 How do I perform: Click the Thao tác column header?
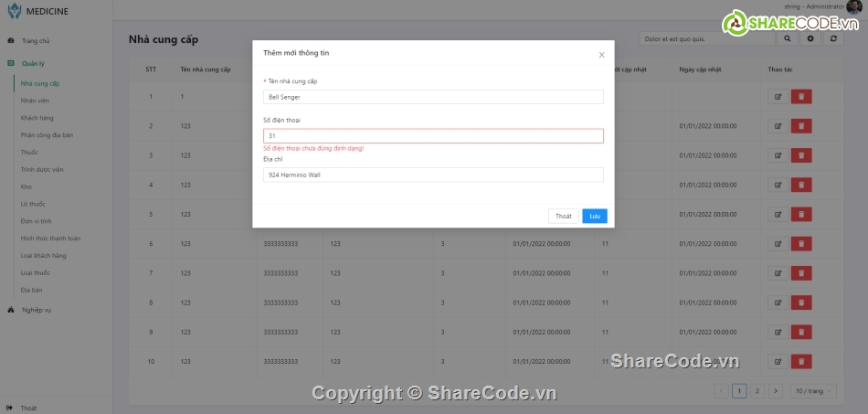[x=778, y=69]
